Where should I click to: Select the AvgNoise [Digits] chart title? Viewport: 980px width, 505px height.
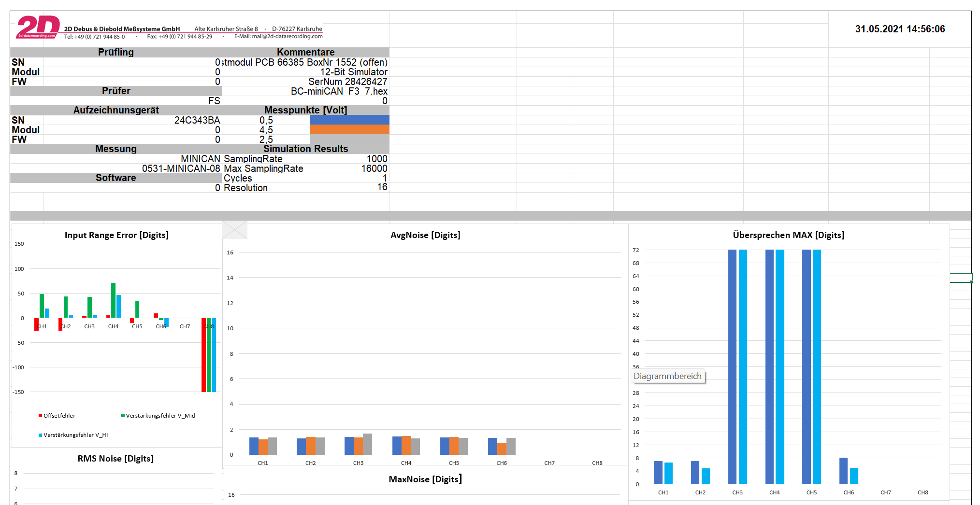[x=425, y=235]
